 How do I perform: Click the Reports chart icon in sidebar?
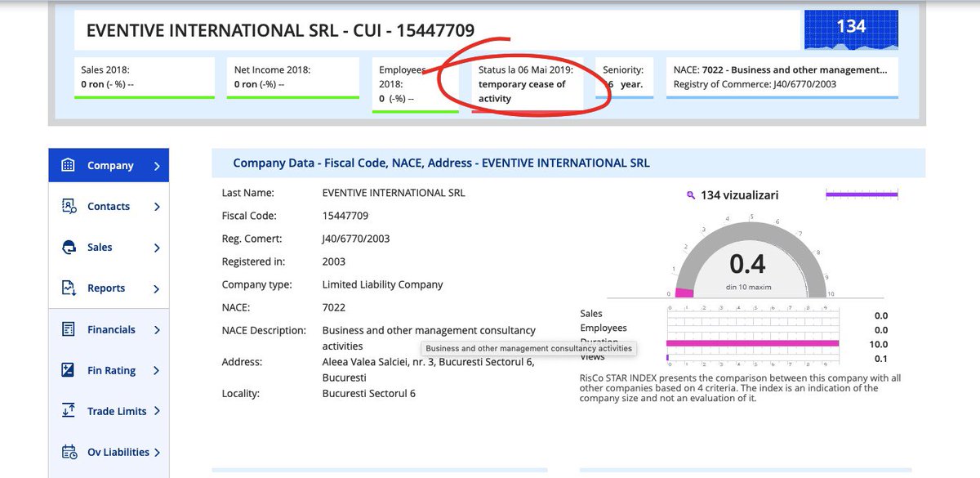(69, 288)
